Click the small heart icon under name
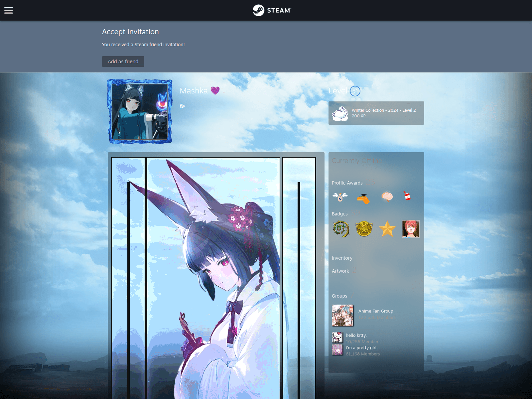532x399 pixels. pos(182,106)
